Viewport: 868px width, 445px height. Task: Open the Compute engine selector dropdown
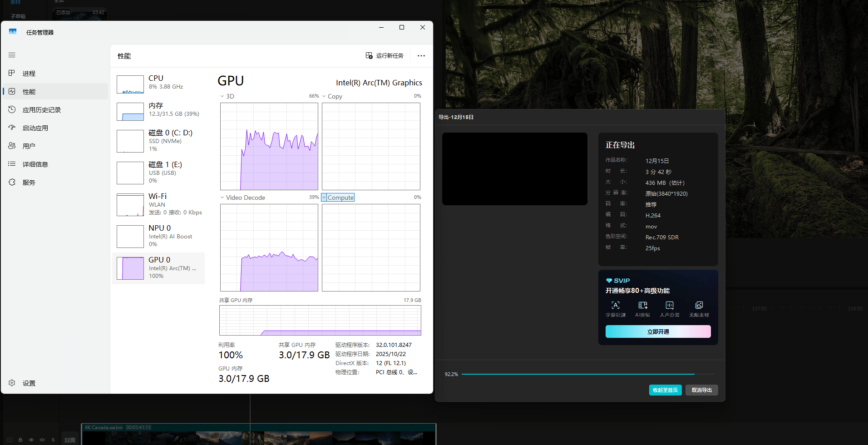324,198
